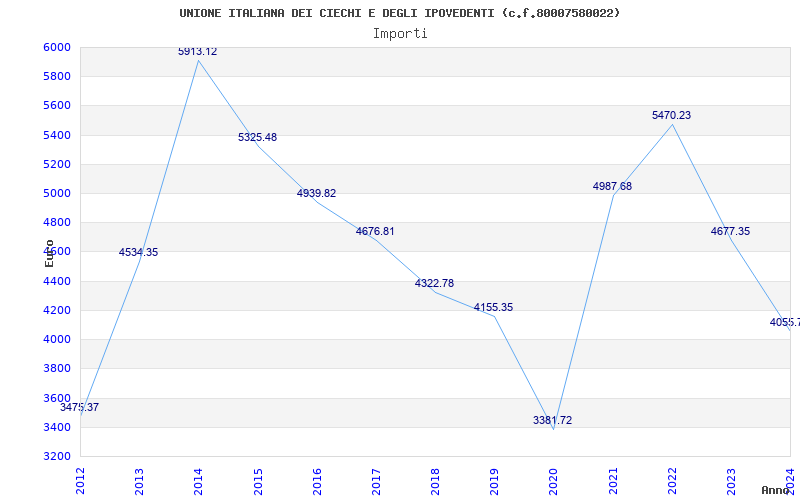The image size is (800, 500).
Task: Click the 2021 x-axis label
Action: tap(613, 481)
